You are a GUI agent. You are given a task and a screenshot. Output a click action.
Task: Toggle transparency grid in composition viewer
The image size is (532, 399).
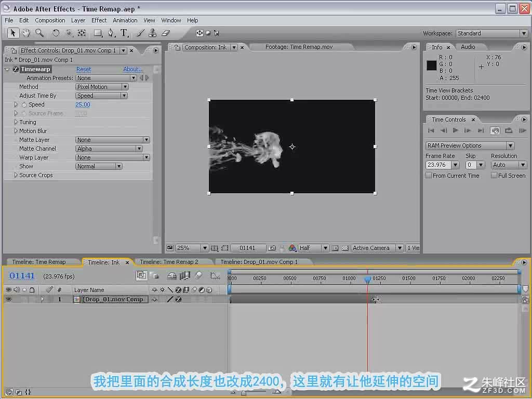(x=345, y=248)
